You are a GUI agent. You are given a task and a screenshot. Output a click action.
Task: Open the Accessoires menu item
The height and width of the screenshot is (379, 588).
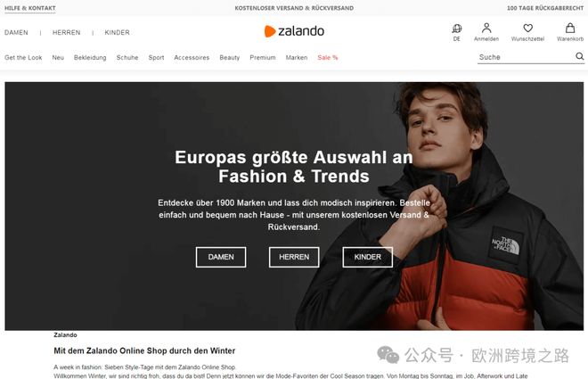[x=192, y=57]
